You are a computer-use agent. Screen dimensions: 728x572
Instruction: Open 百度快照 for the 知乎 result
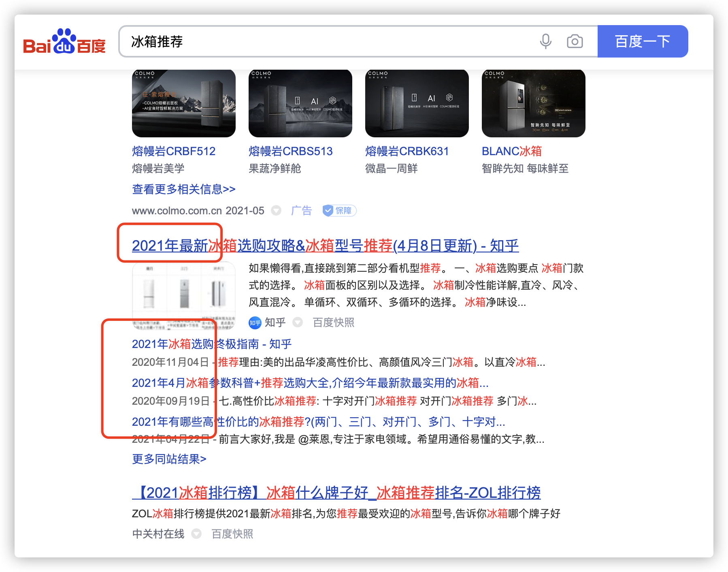pos(334,322)
